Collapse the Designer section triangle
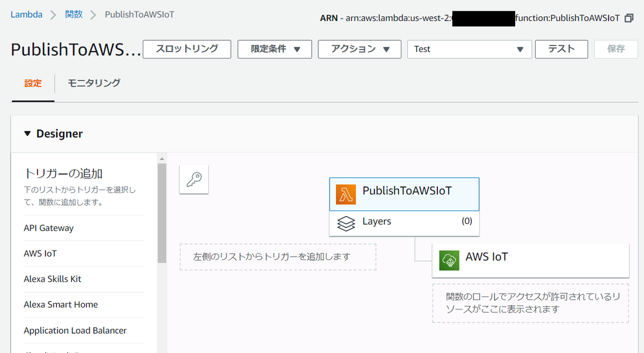 pos(28,134)
